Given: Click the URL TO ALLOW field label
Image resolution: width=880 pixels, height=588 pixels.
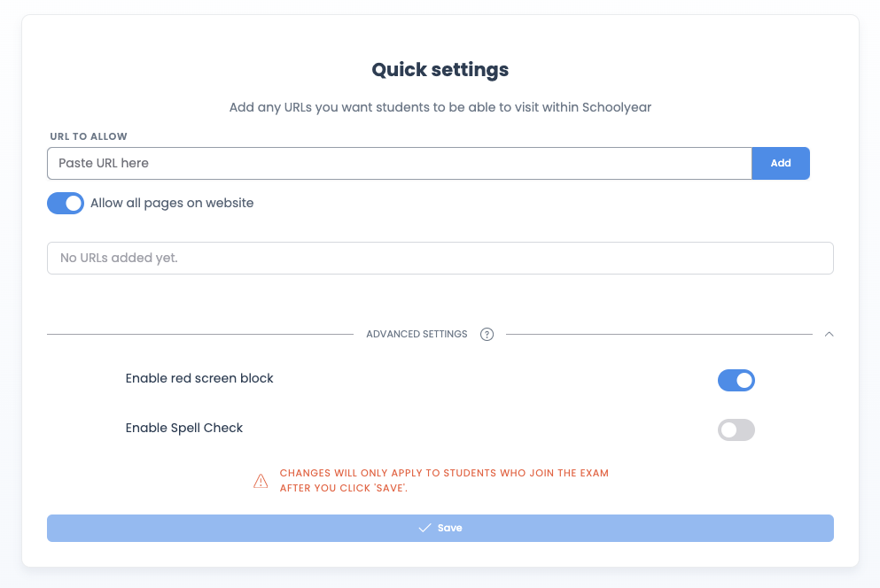Looking at the screenshot, I should pyautogui.click(x=89, y=136).
